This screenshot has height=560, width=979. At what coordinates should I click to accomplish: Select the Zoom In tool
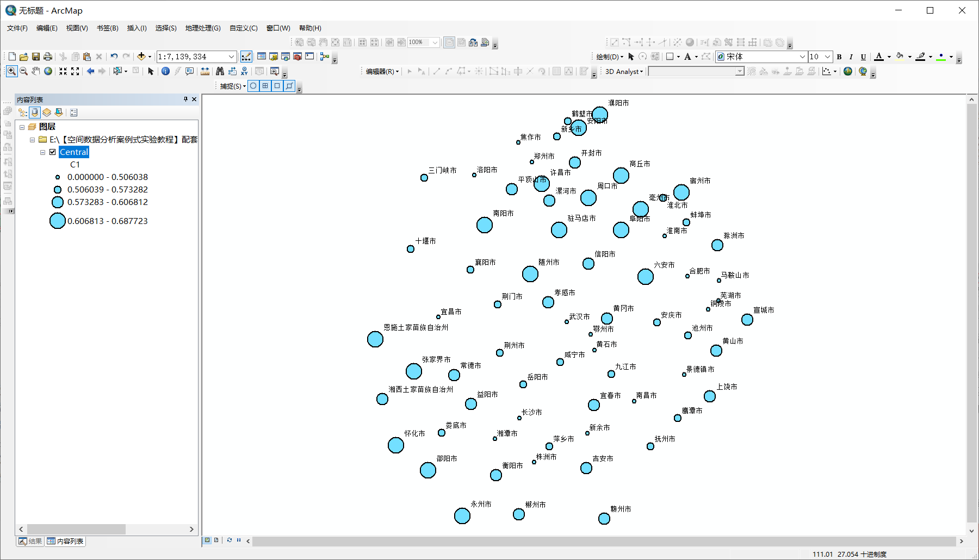coord(11,71)
